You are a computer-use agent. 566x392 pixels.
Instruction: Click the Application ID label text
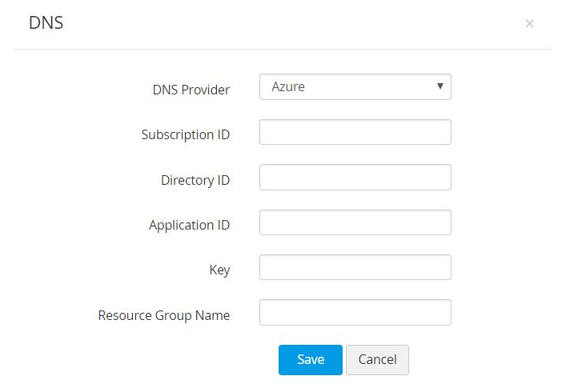click(189, 225)
